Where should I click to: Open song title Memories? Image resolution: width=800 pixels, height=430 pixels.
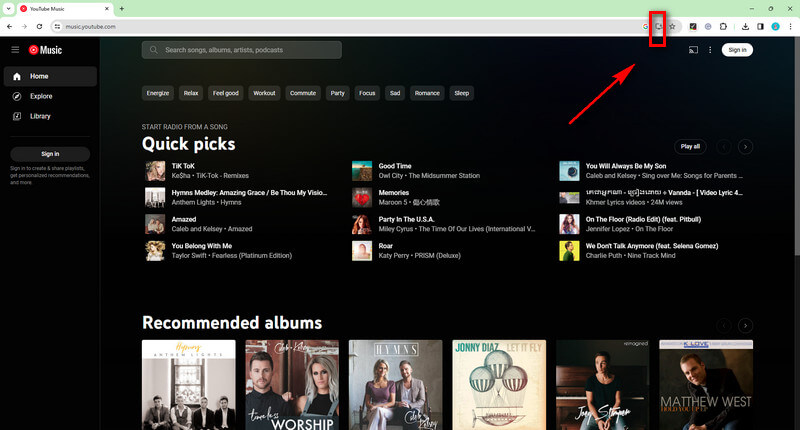(393, 193)
